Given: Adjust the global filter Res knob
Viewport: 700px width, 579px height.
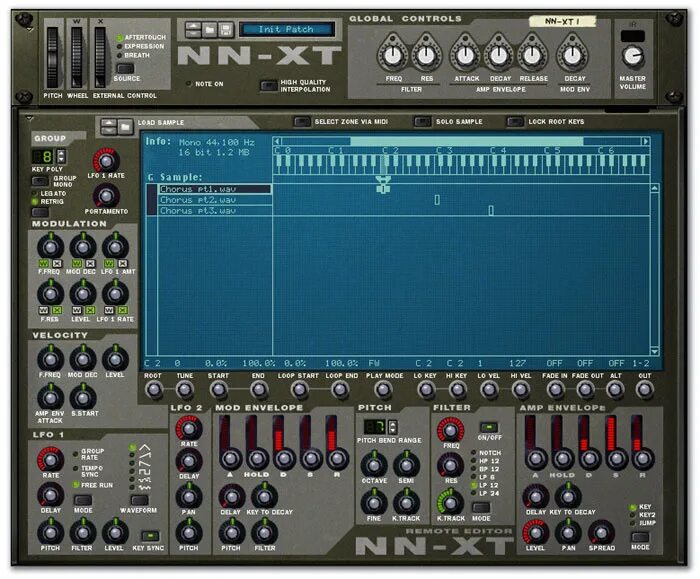Looking at the screenshot, I should (x=426, y=55).
